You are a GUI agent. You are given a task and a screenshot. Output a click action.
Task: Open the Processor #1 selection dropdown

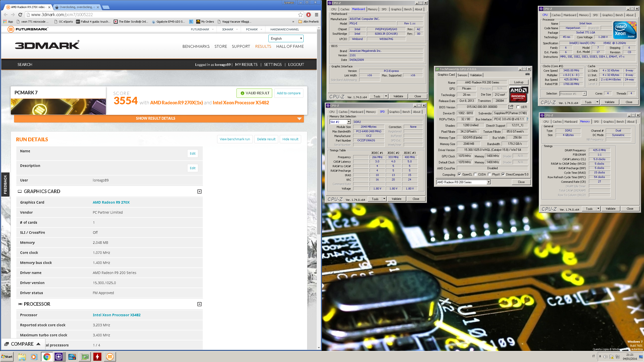[x=573, y=94]
